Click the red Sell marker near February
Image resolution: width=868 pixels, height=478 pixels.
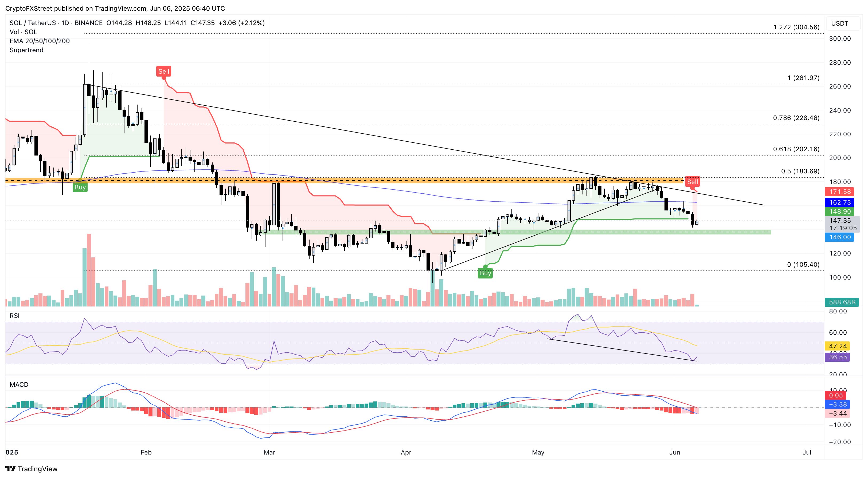(x=164, y=71)
